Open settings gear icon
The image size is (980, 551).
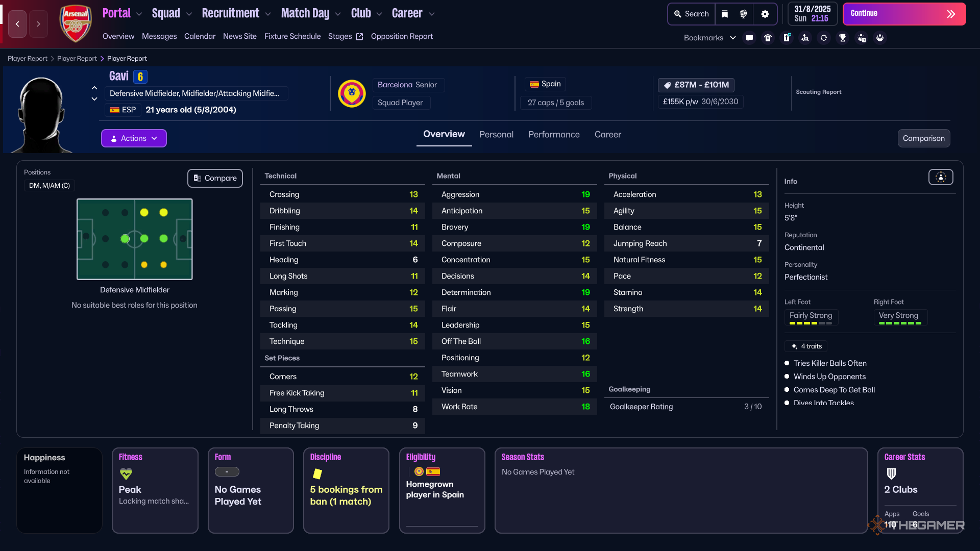point(765,14)
